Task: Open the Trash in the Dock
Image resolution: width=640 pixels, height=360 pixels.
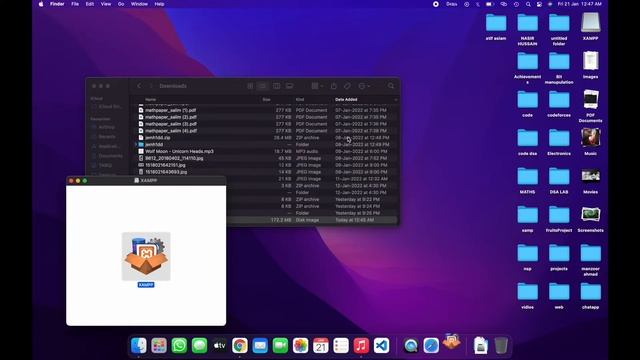Action: [501, 346]
